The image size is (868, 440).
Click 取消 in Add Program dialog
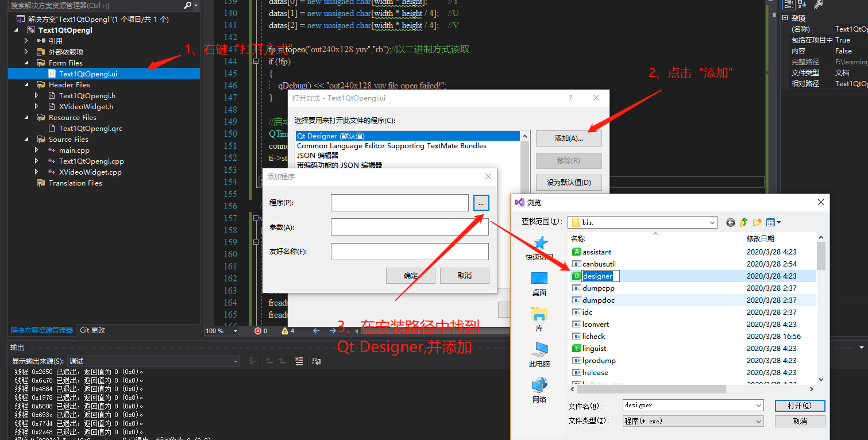coord(465,276)
